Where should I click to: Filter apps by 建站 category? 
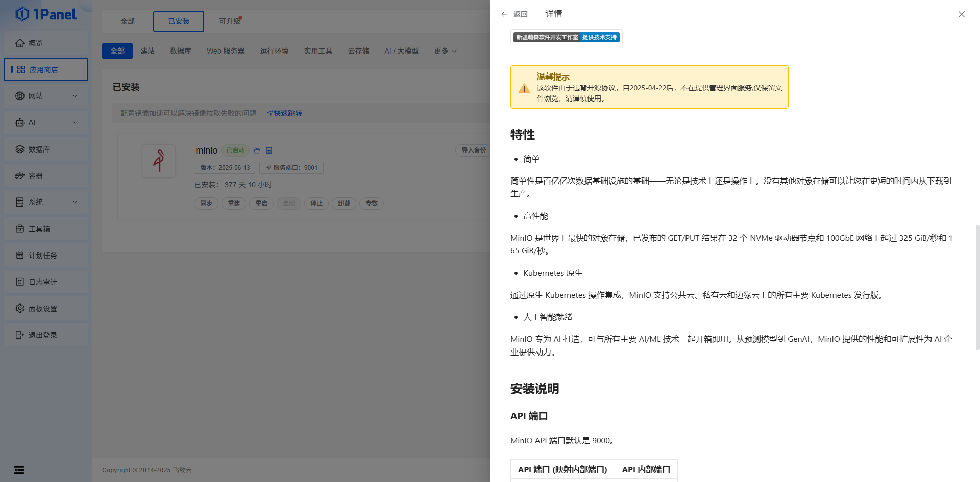[148, 51]
